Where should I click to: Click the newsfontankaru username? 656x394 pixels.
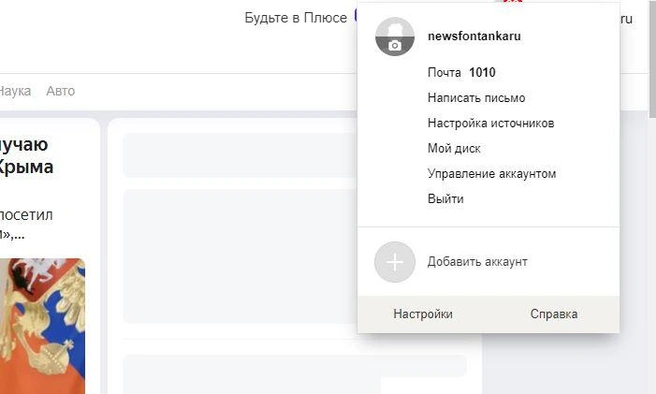474,36
